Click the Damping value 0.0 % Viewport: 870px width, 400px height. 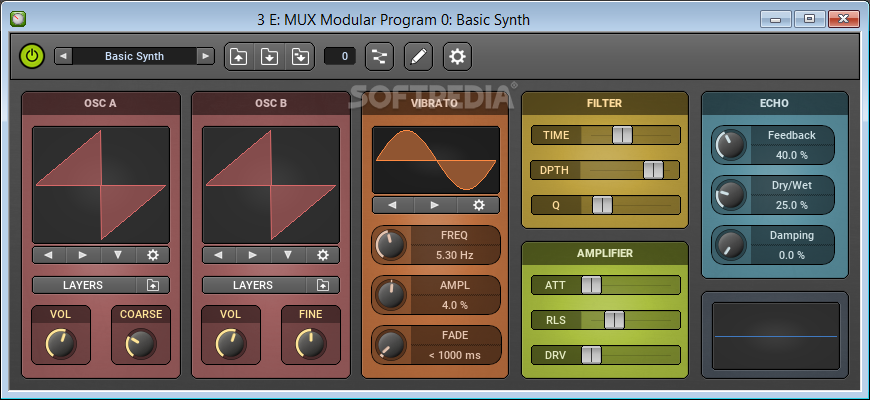click(x=791, y=255)
